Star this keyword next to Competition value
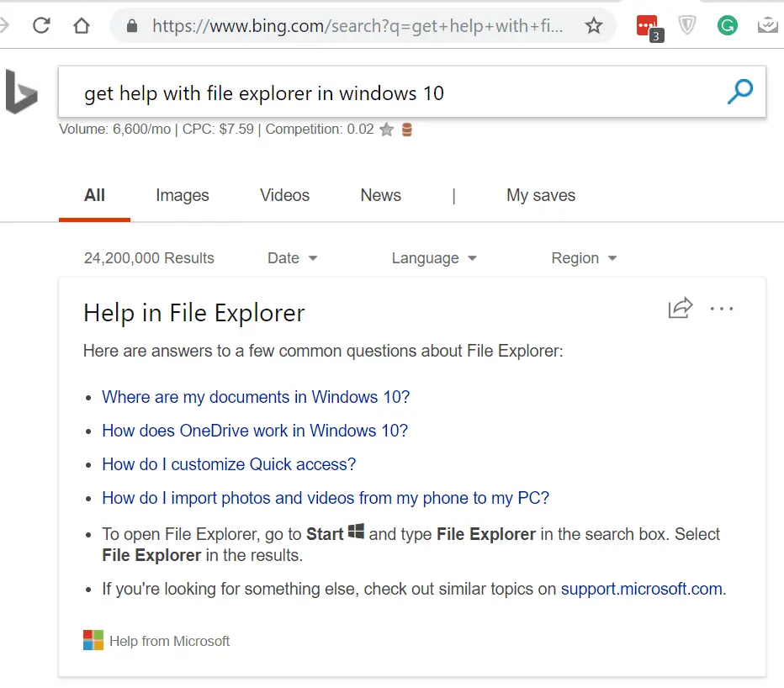The image size is (784, 688). pos(386,130)
